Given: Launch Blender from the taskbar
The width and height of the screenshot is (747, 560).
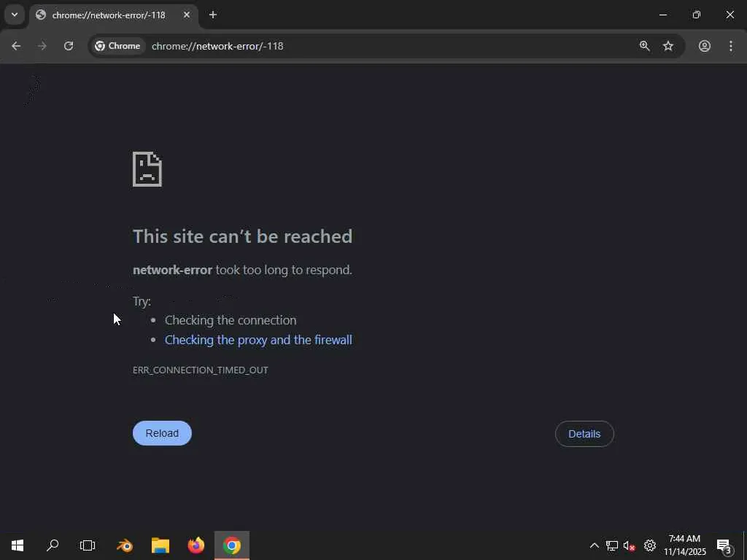Looking at the screenshot, I should [x=125, y=545].
